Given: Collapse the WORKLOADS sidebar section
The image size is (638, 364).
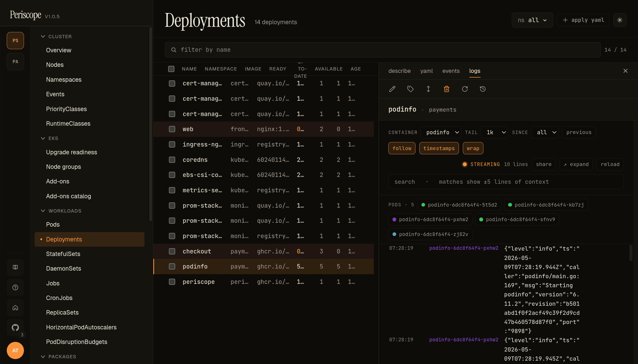Looking at the screenshot, I should pos(61,211).
